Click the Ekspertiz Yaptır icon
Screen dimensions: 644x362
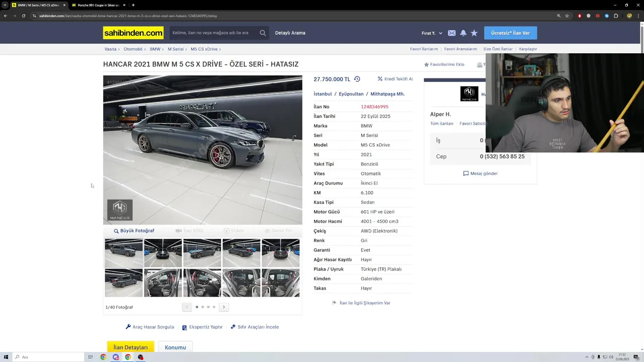tap(185, 327)
